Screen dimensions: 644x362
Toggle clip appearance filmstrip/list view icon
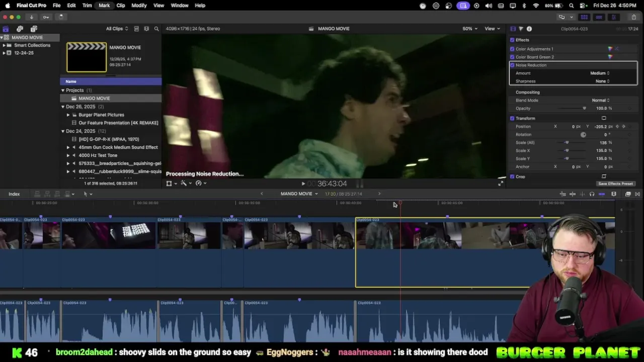tap(136, 29)
